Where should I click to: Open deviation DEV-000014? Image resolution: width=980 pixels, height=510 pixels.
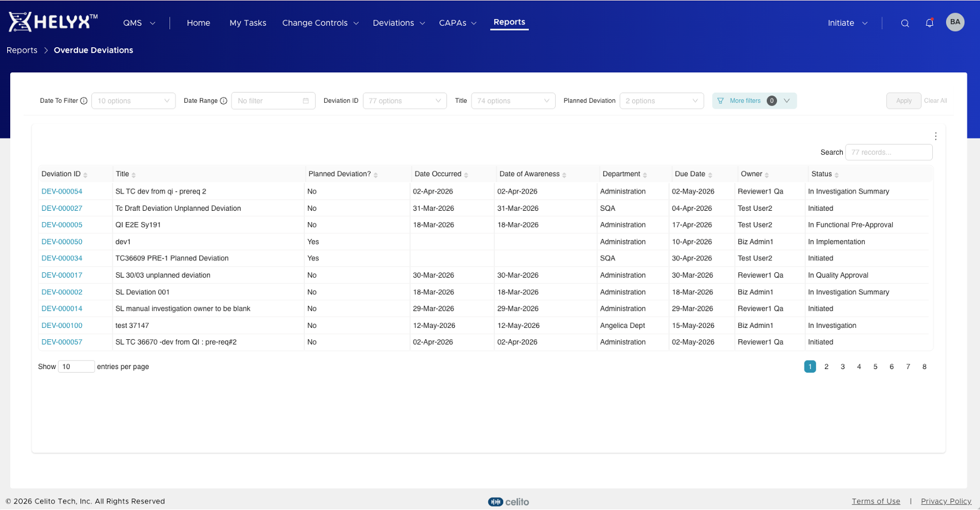pyautogui.click(x=62, y=309)
